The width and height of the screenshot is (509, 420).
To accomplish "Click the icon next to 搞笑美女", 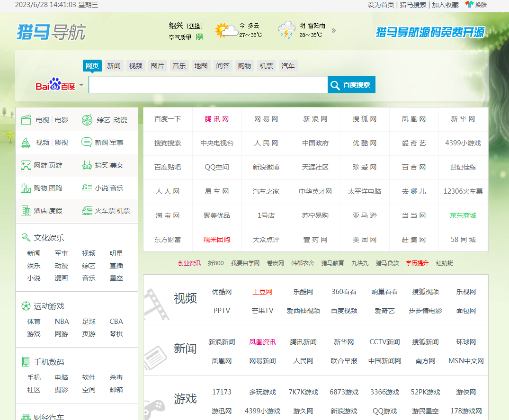I will pyautogui.click(x=87, y=165).
